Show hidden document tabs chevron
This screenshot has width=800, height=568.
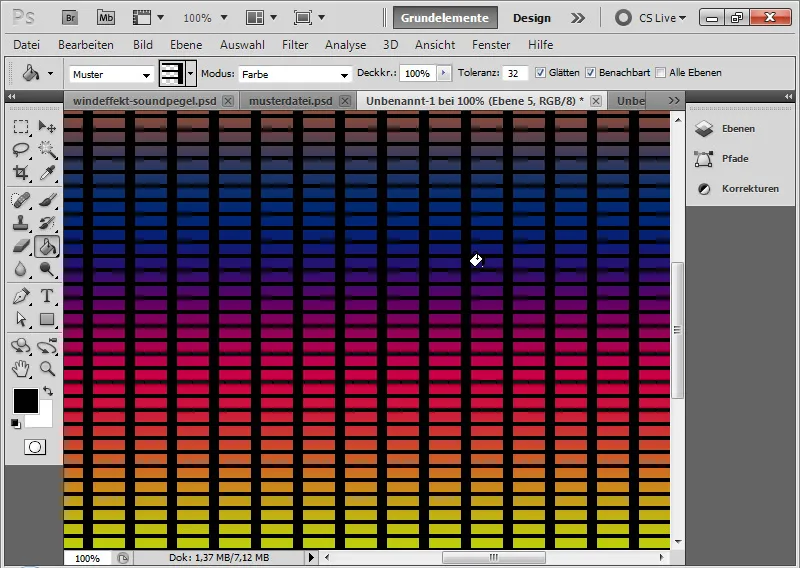pos(674,101)
